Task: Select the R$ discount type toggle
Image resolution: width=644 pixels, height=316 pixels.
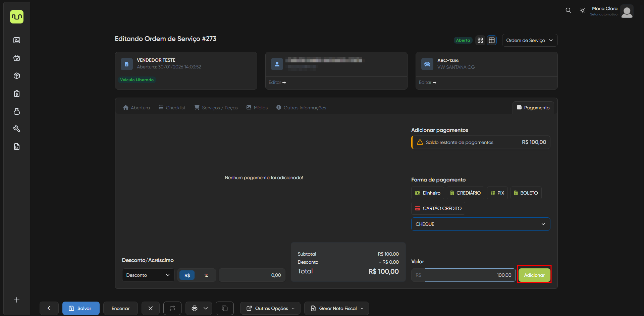Action: point(187,275)
